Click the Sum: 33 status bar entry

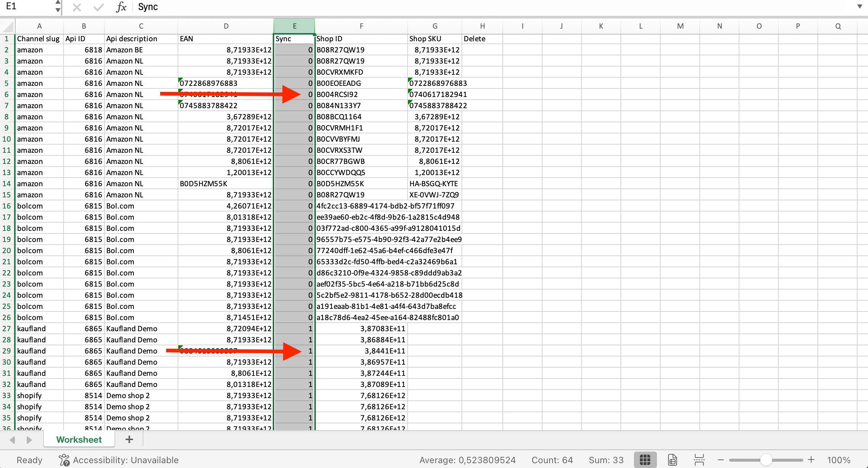click(606, 460)
